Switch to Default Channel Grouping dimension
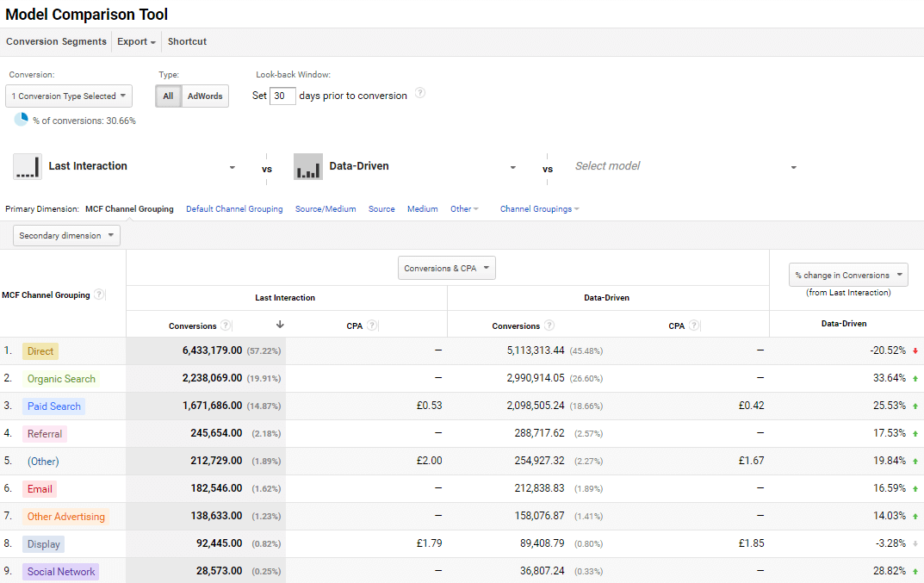Viewport: 924px width, 583px height. click(234, 209)
